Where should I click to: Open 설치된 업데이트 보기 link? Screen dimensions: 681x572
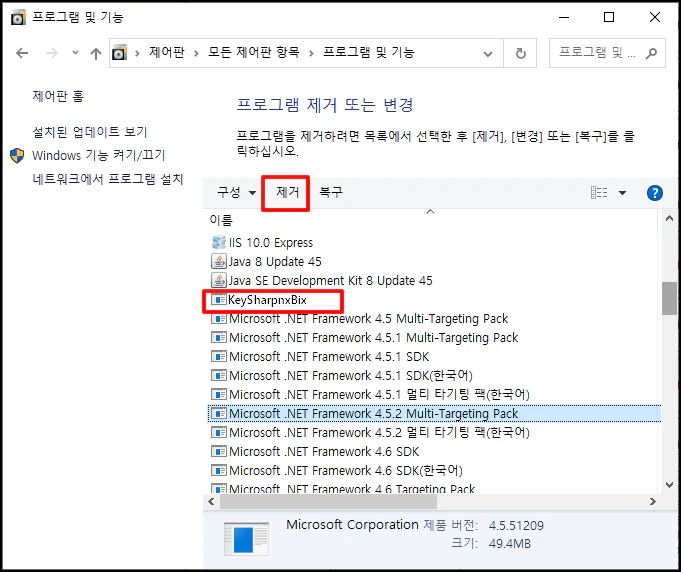[x=90, y=132]
